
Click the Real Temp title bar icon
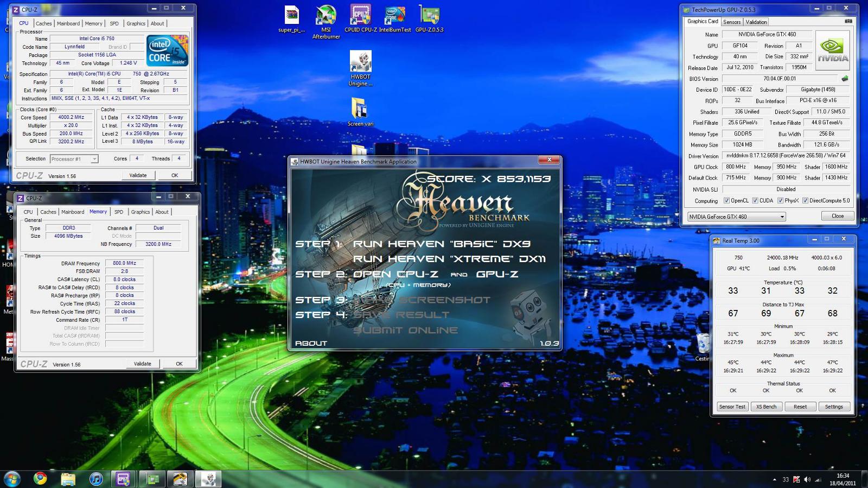pos(717,240)
